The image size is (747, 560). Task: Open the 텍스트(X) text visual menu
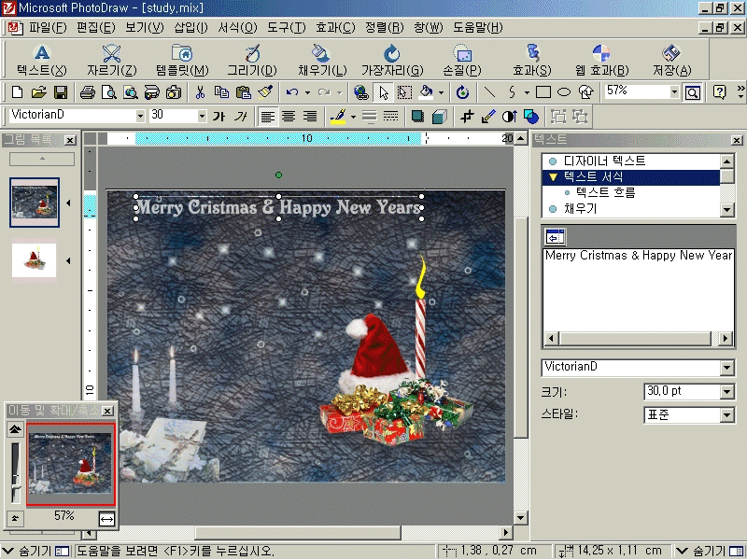click(x=42, y=60)
